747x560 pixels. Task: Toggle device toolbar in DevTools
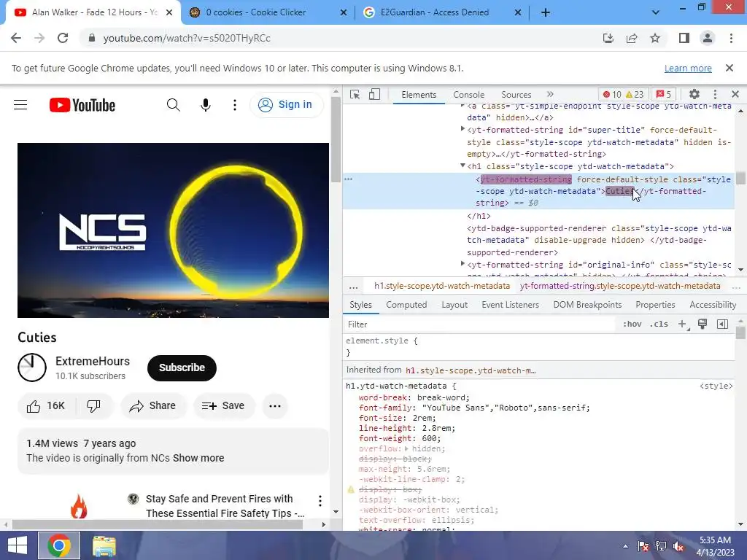pyautogui.click(x=374, y=94)
